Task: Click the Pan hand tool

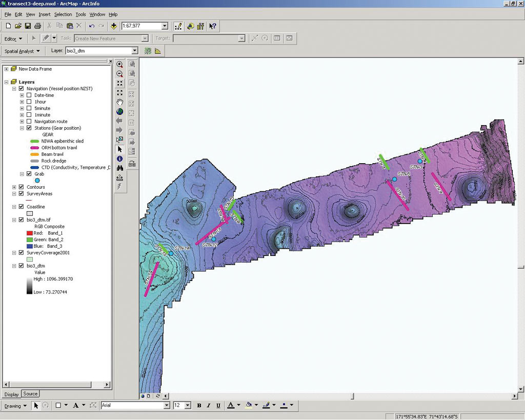Action: pyautogui.click(x=119, y=102)
